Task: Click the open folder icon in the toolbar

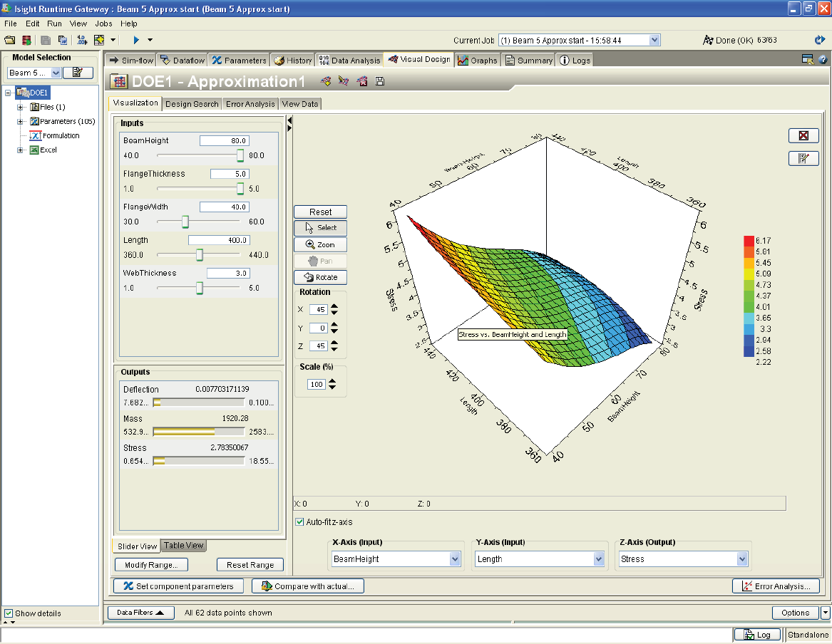Action: 9,40
